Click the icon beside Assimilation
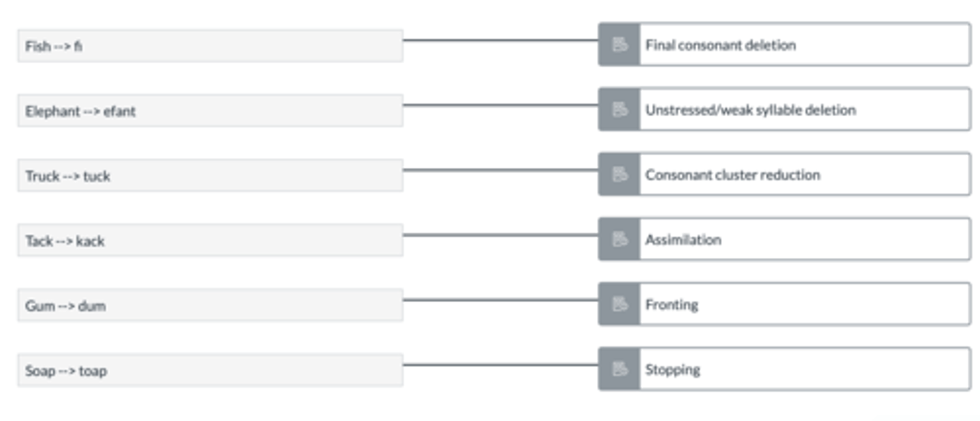This screenshot has width=980, height=421. [619, 239]
